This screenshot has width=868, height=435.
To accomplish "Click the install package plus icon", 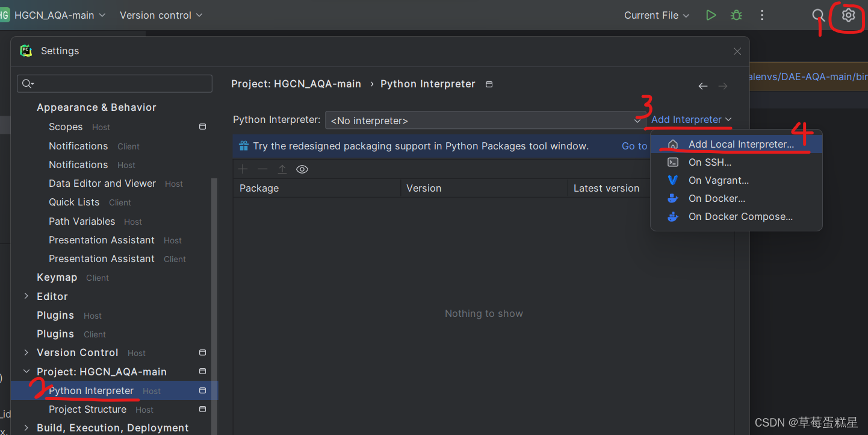I will pos(243,169).
